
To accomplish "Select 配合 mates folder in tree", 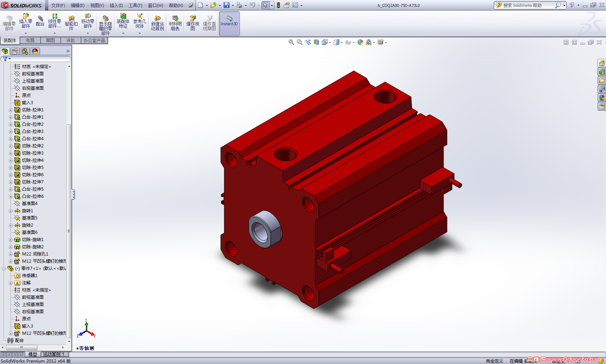I will [x=16, y=341].
